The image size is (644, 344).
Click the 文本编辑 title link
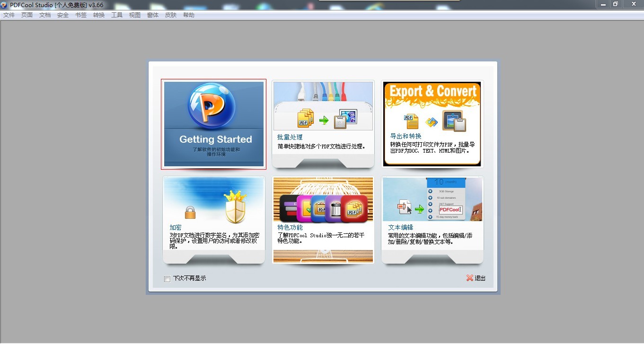401,227
